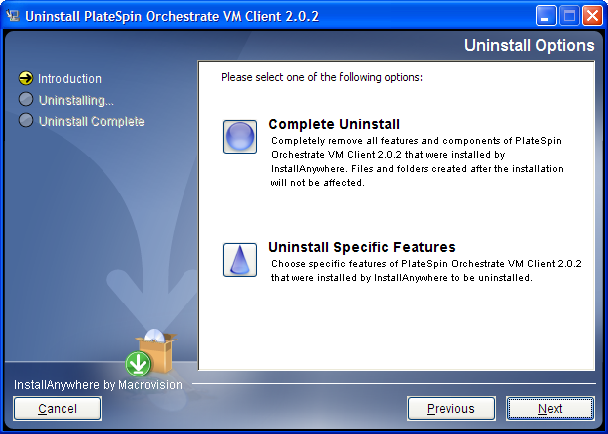This screenshot has width=608, height=434.
Task: Click the Introduction step arrow icon
Action: (26, 78)
